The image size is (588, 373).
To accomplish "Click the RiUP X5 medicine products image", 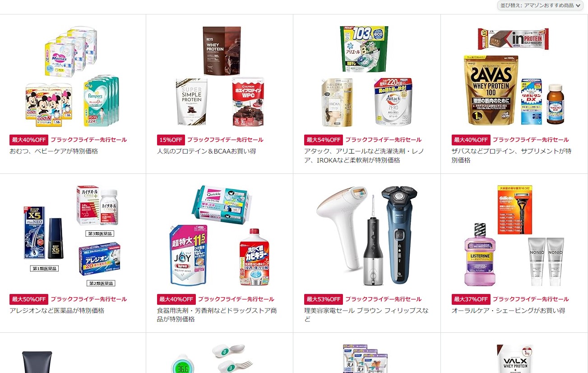I will tap(73, 235).
